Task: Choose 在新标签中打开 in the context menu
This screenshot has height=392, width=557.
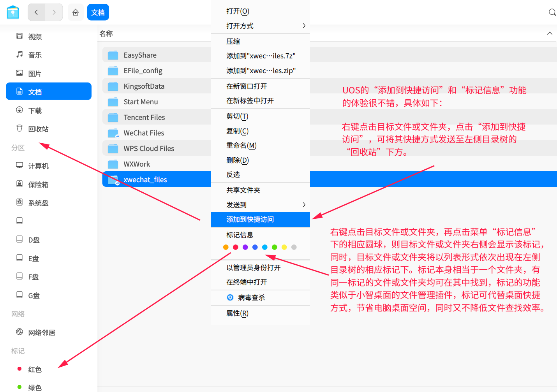Action: 260,101
